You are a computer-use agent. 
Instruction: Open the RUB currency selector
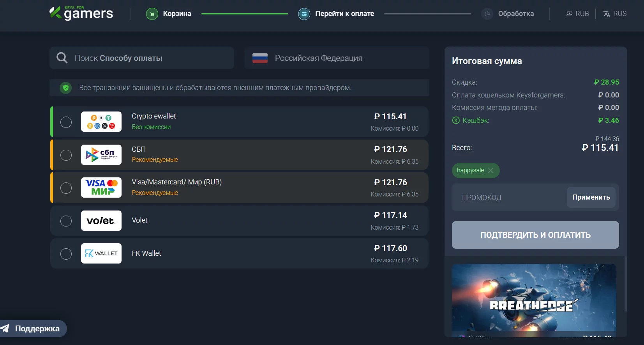pyautogui.click(x=577, y=14)
